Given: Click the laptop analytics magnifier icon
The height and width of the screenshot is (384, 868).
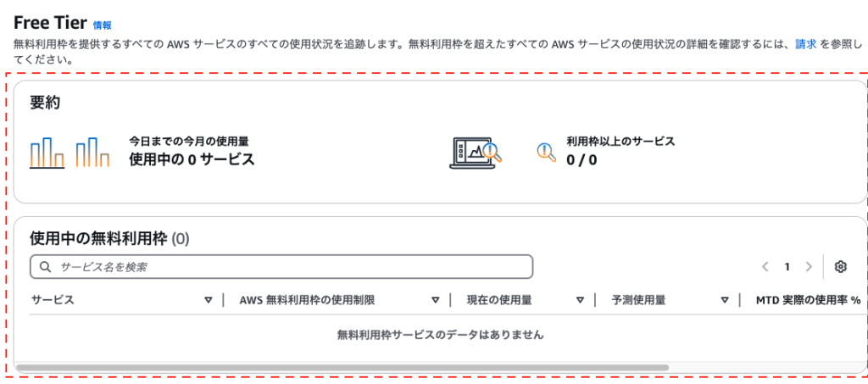Looking at the screenshot, I should point(476,153).
